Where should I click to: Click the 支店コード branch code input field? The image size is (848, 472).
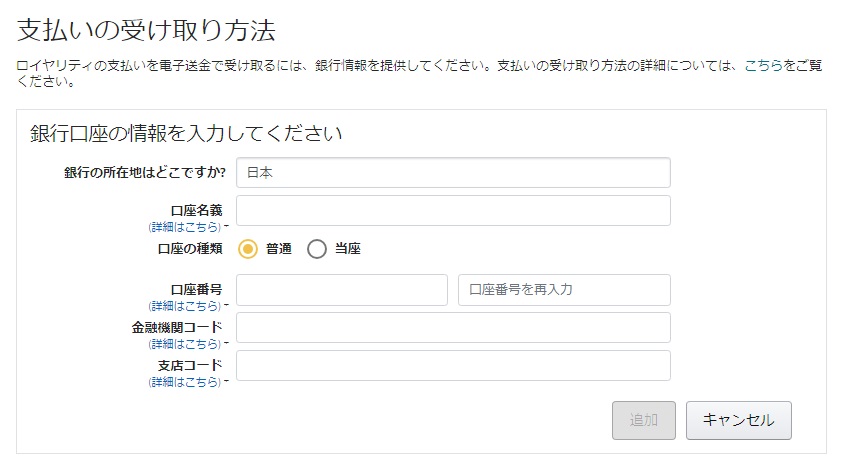pyautogui.click(x=453, y=366)
